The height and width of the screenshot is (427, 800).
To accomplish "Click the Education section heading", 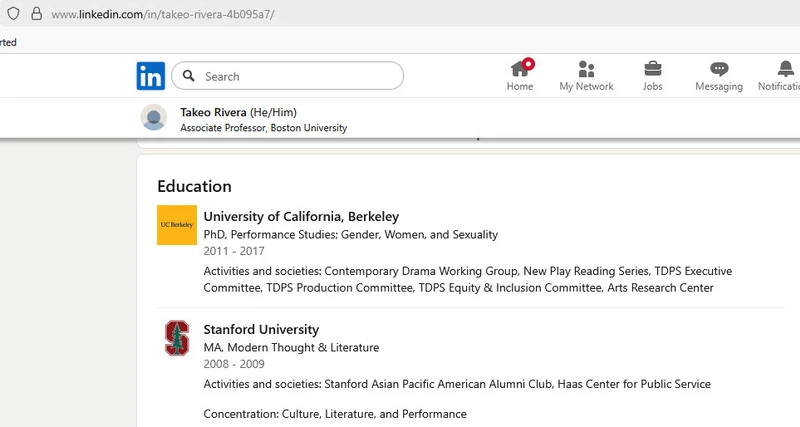I will (194, 186).
